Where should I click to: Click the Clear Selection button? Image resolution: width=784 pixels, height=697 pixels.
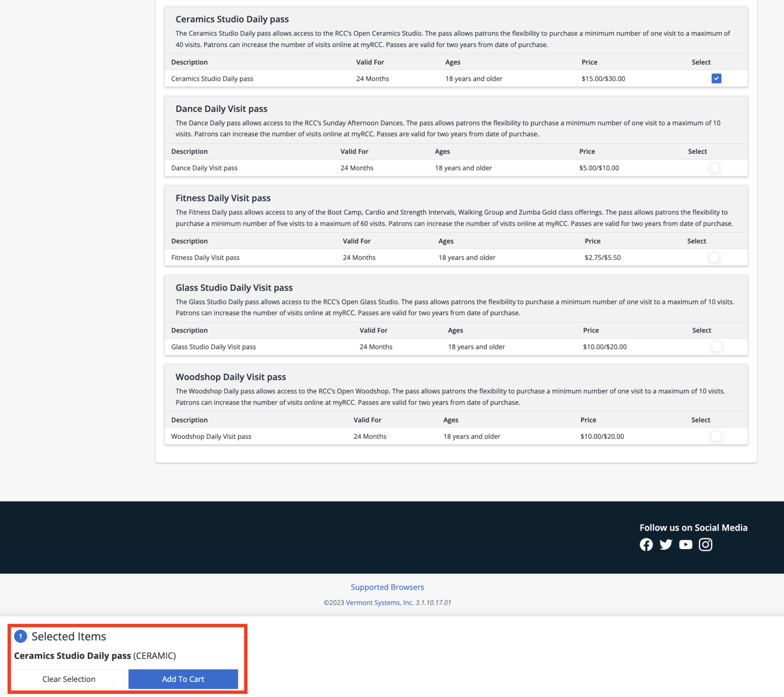pyautogui.click(x=69, y=679)
